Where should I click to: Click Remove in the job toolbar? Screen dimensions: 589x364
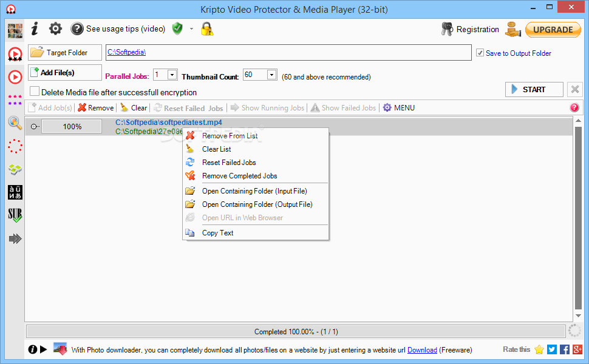[96, 108]
